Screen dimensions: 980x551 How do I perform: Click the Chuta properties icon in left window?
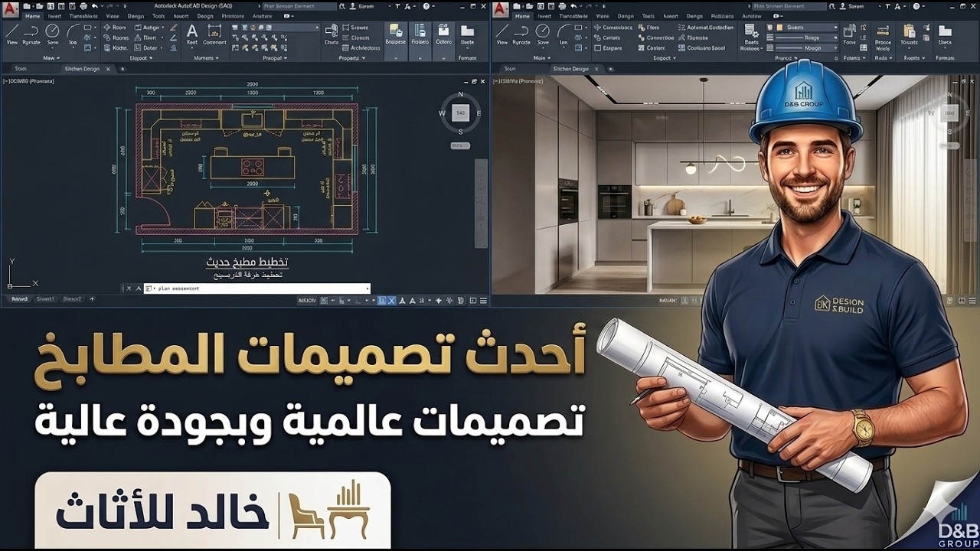click(x=331, y=34)
